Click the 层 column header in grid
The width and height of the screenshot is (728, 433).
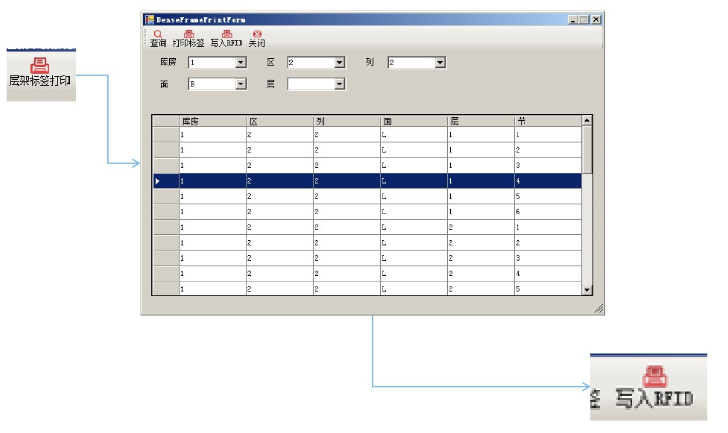pyautogui.click(x=480, y=120)
